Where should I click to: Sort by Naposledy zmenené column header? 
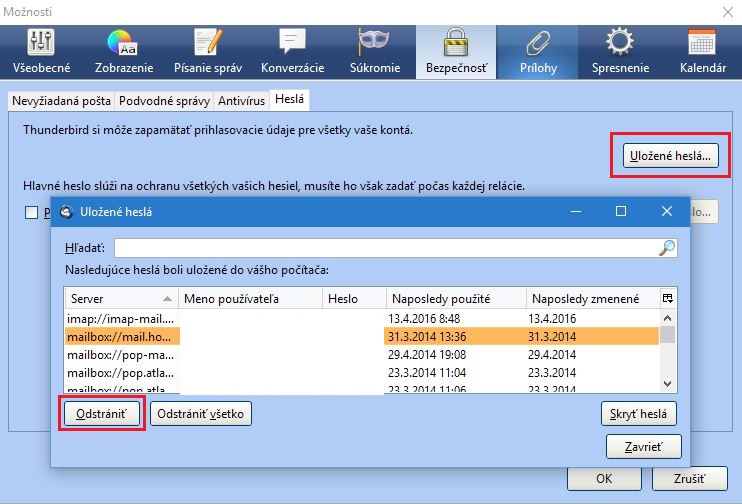pyautogui.click(x=593, y=299)
